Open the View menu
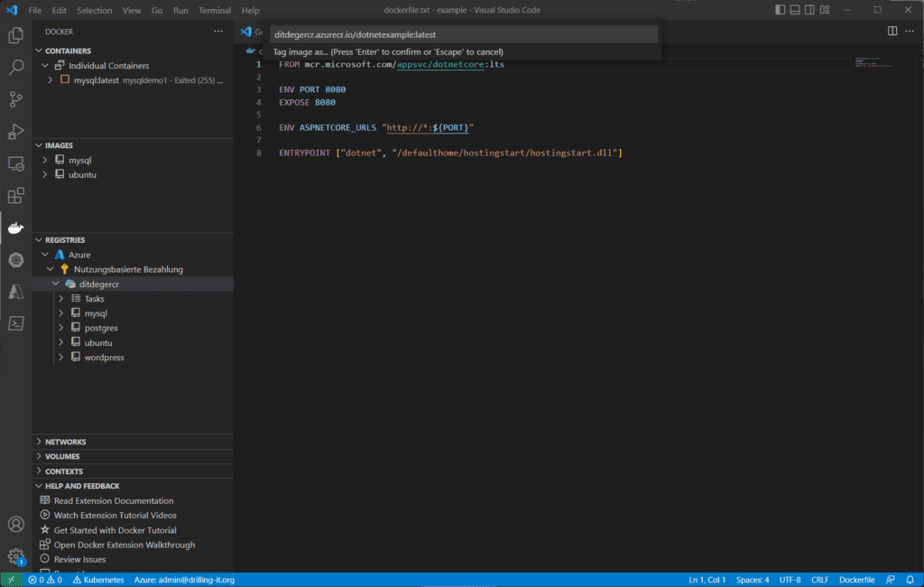 point(132,10)
